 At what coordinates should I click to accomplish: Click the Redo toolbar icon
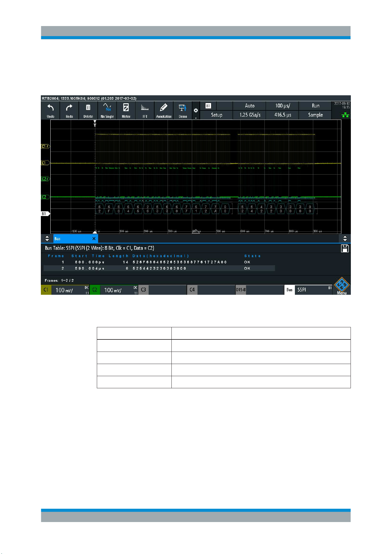69,111
